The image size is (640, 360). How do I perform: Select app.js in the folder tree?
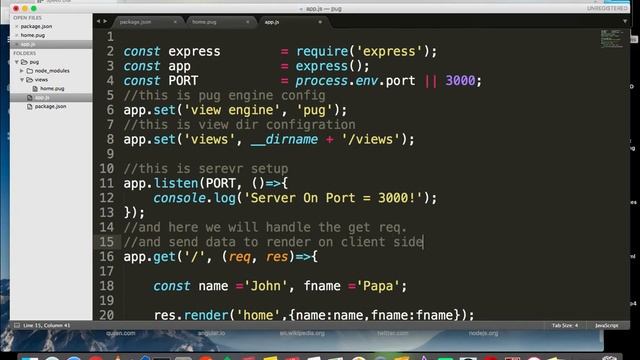[x=42, y=98]
